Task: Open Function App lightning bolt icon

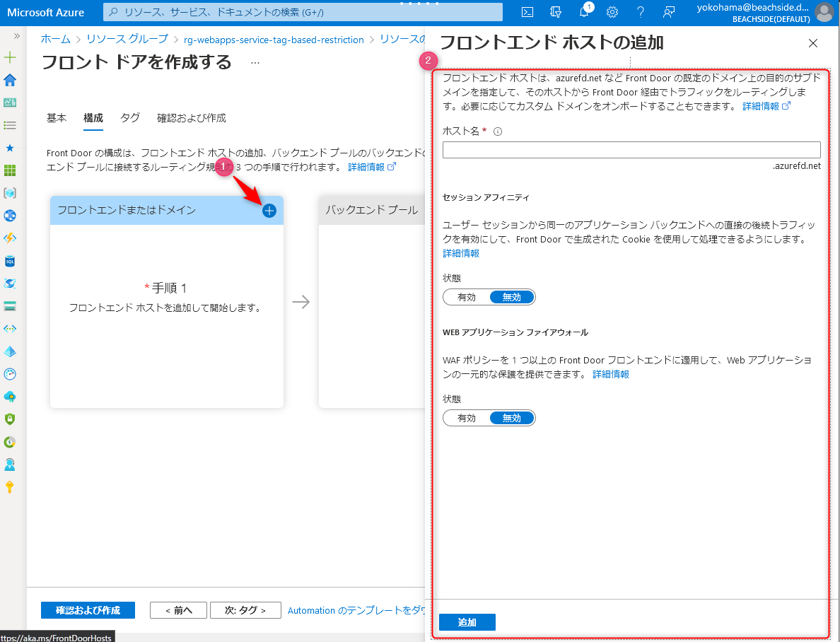Action: click(x=10, y=238)
